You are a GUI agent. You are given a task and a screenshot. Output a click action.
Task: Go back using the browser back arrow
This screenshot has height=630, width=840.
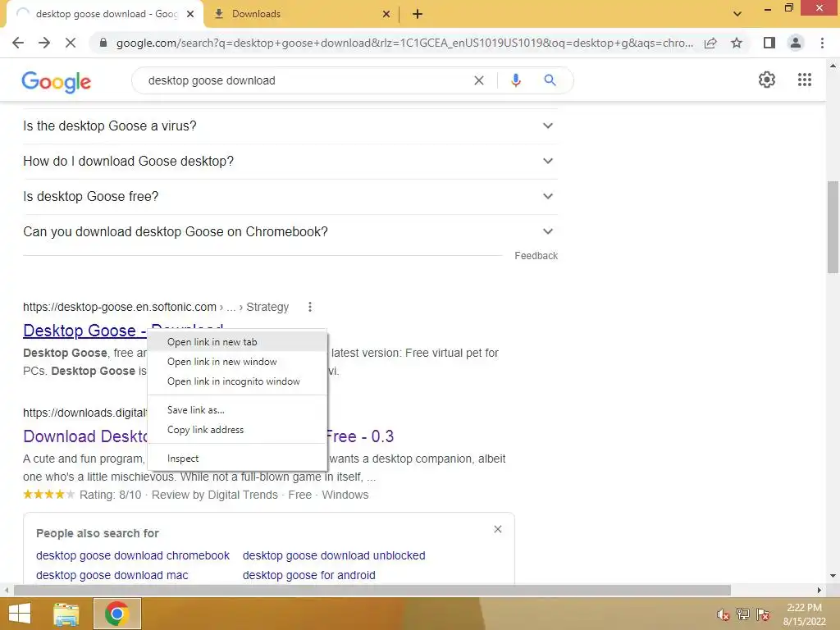18,43
